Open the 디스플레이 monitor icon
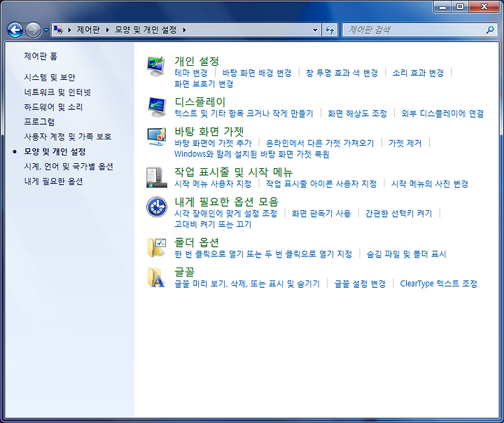 (x=157, y=107)
